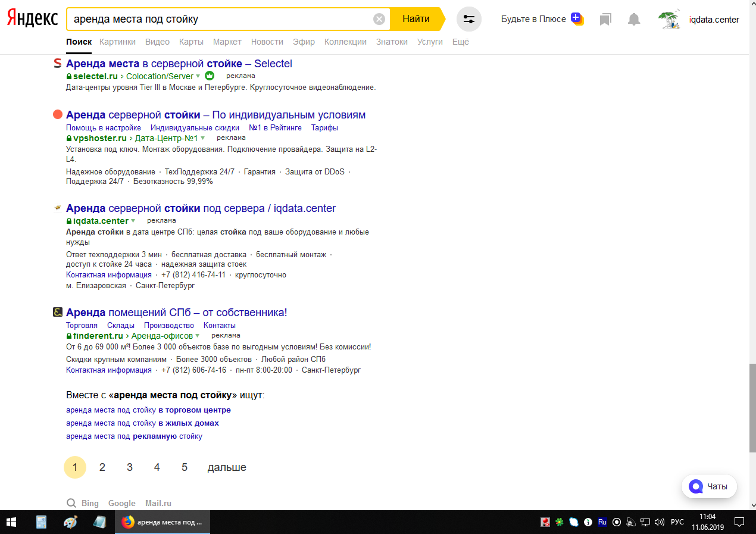Select the suggestion ending в торговом центре
Screen dimensions: 756x534
click(x=148, y=410)
